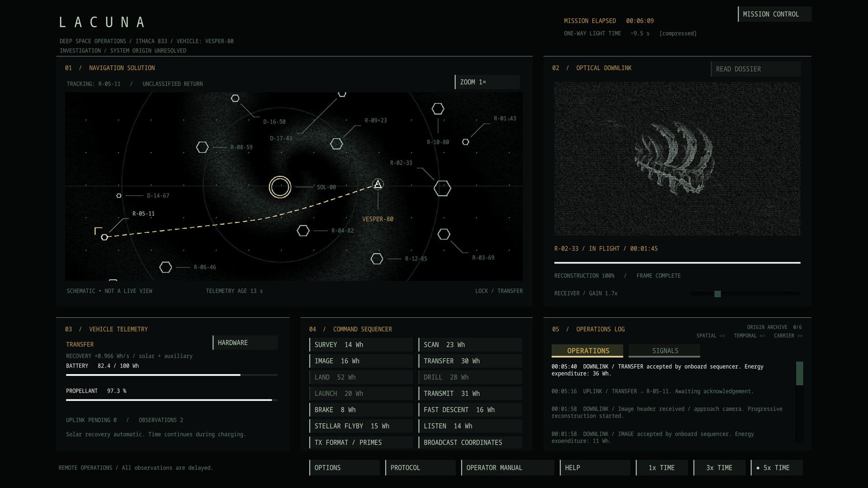Select the R-06-46 hexagon marker
Image resolution: width=868 pixels, height=488 pixels.
[x=165, y=267]
